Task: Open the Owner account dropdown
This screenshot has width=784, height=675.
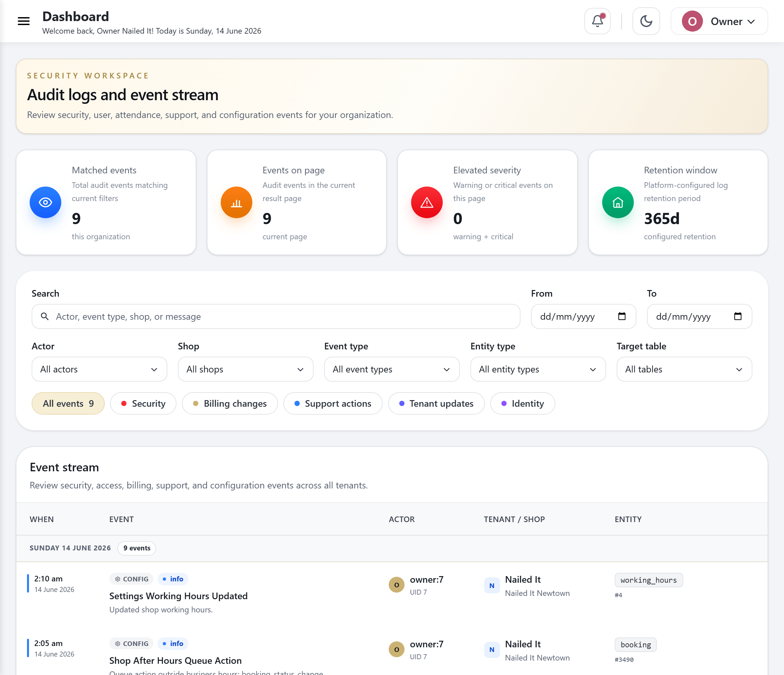Action: pos(719,21)
